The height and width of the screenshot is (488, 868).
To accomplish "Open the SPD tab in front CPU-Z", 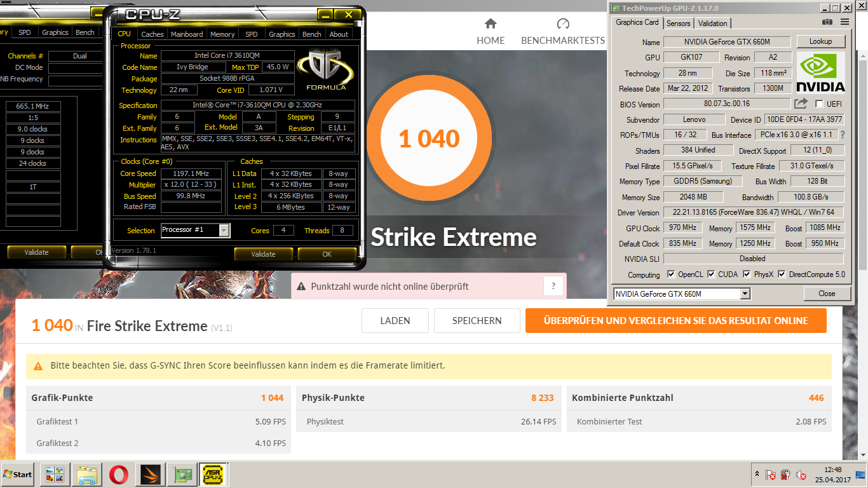I will coord(252,34).
